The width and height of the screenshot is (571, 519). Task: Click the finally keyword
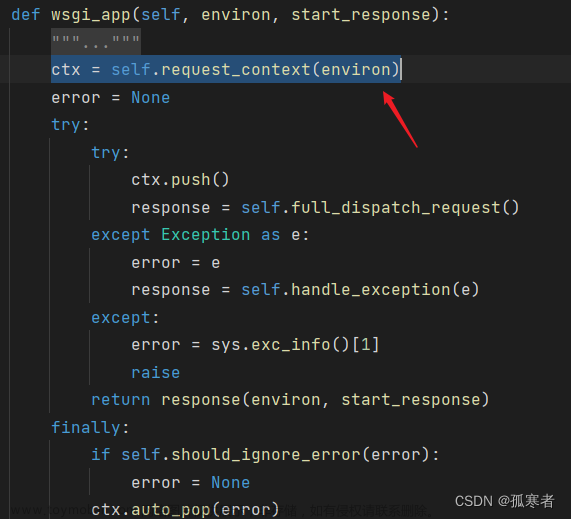pos(86,428)
